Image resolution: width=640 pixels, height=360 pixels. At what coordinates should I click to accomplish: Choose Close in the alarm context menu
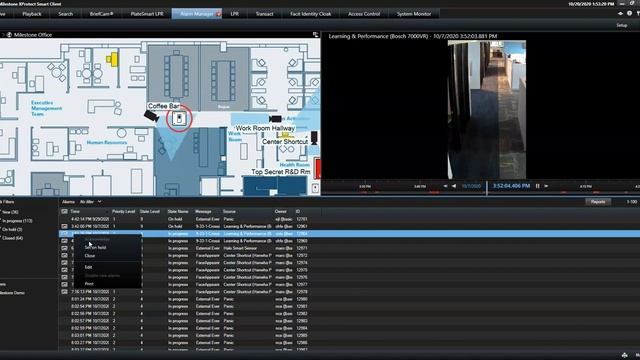click(x=90, y=256)
